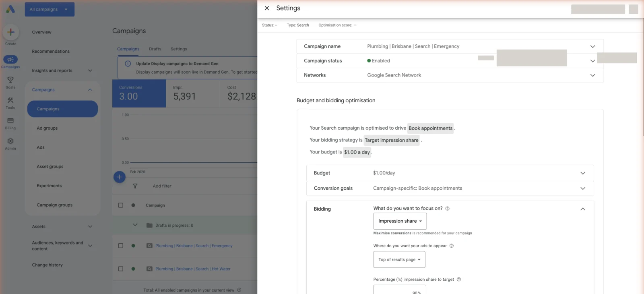Close the Settings panel with X

(x=267, y=8)
